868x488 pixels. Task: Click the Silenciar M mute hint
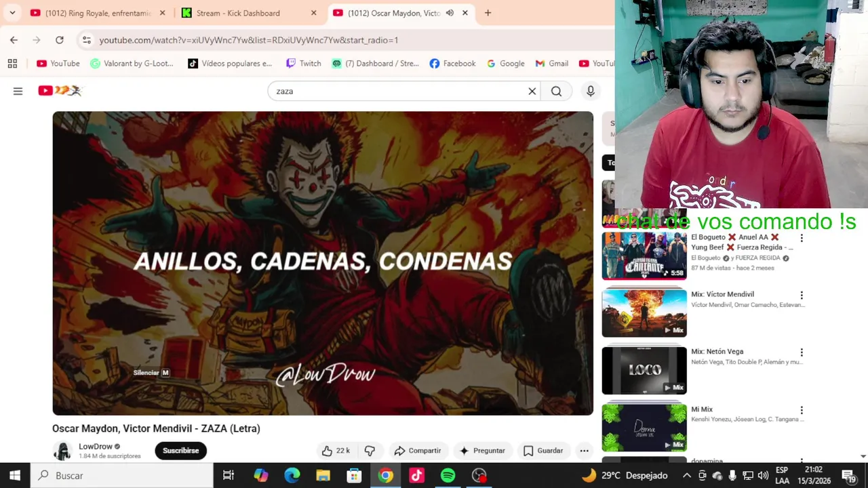pos(151,373)
